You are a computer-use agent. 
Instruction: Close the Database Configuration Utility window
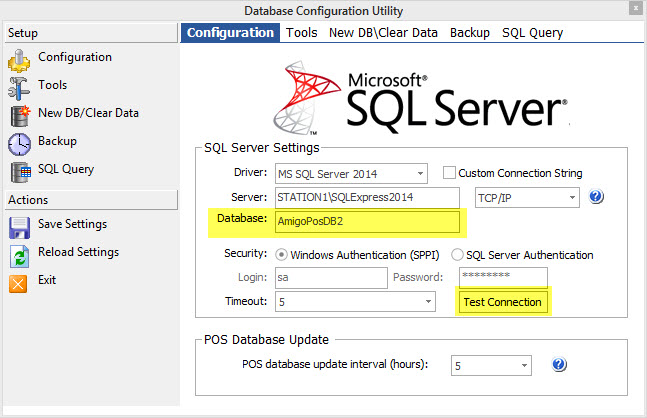click(x=635, y=8)
